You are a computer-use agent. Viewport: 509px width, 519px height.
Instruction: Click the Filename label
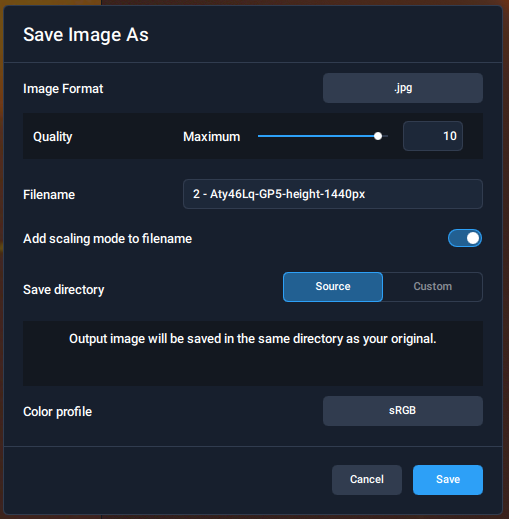coord(49,195)
